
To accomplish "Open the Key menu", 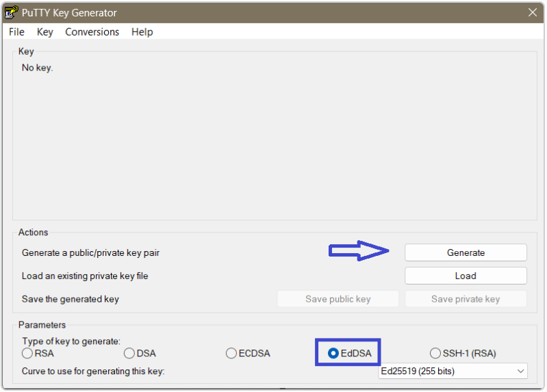I will [x=45, y=31].
